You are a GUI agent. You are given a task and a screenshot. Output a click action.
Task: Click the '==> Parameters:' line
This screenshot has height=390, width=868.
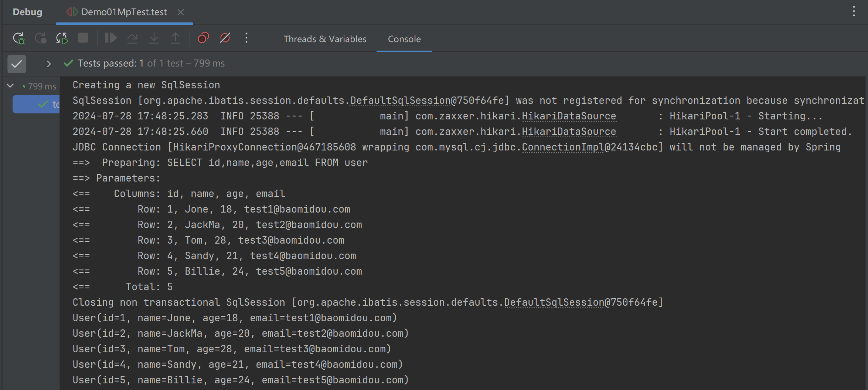point(116,178)
